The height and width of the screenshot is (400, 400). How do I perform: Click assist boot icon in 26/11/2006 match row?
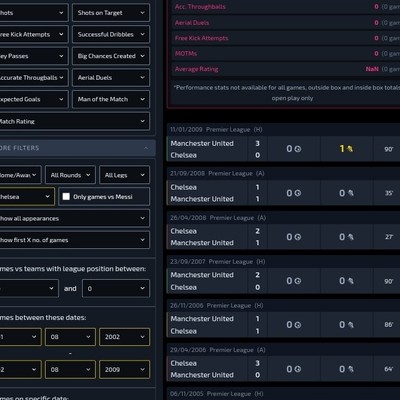pos(350,325)
